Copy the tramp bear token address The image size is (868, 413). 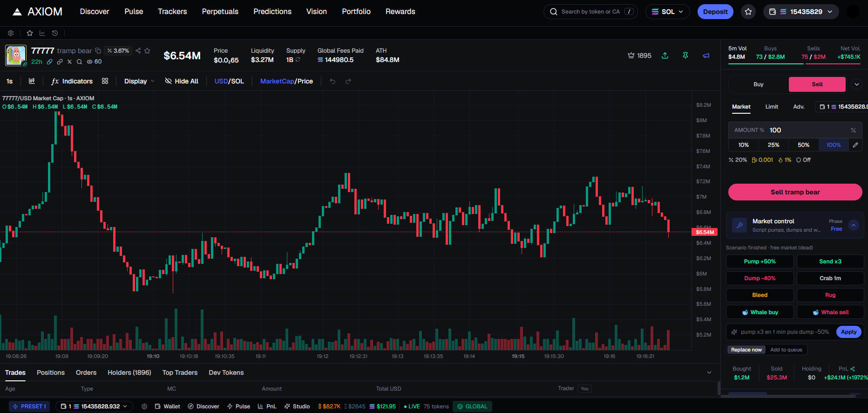[x=98, y=51]
